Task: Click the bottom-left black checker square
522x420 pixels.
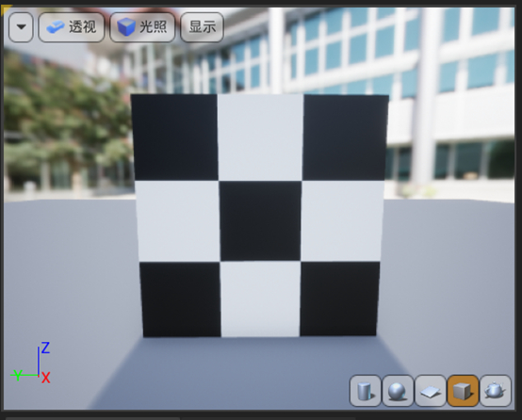Action: [180, 299]
